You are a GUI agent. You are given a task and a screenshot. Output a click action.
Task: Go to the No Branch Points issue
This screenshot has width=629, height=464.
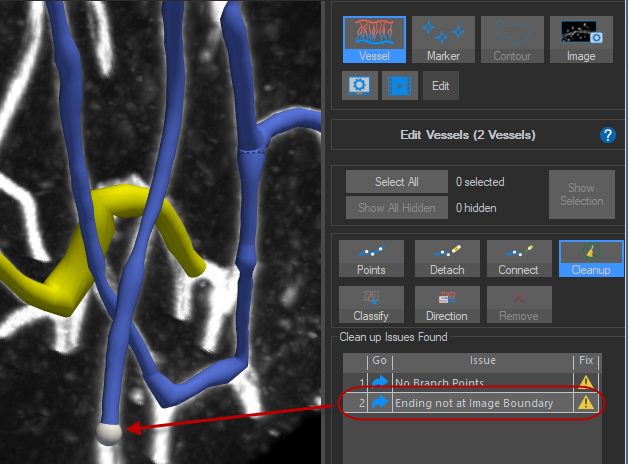(x=380, y=383)
